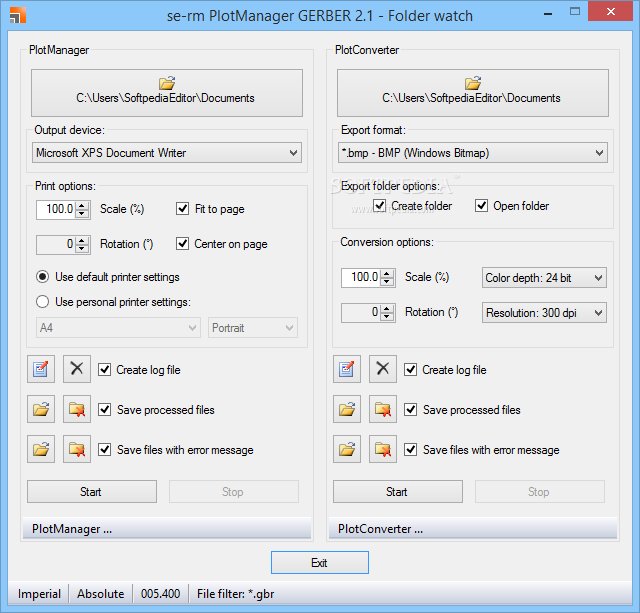Decrease Conversion options Rotation with down arrow

[387, 317]
